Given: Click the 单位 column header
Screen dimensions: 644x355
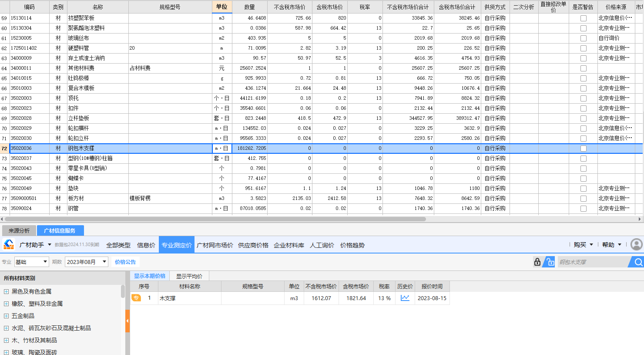Looking at the screenshot, I should [x=222, y=7].
